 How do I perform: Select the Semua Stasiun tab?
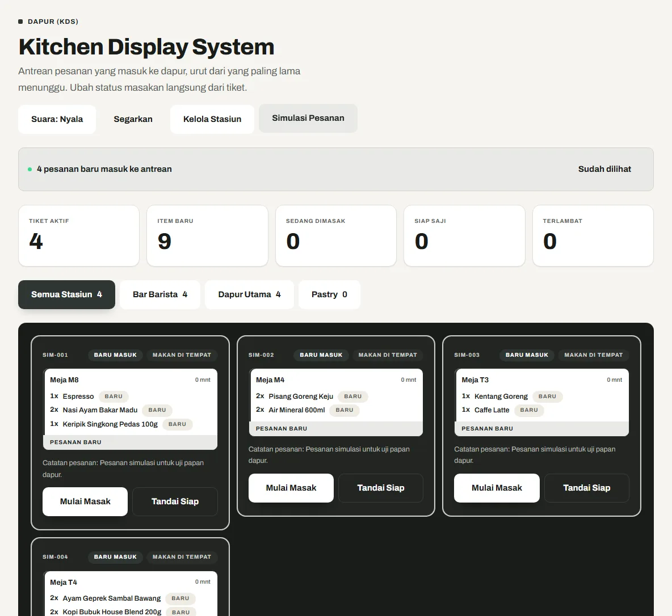tap(66, 294)
